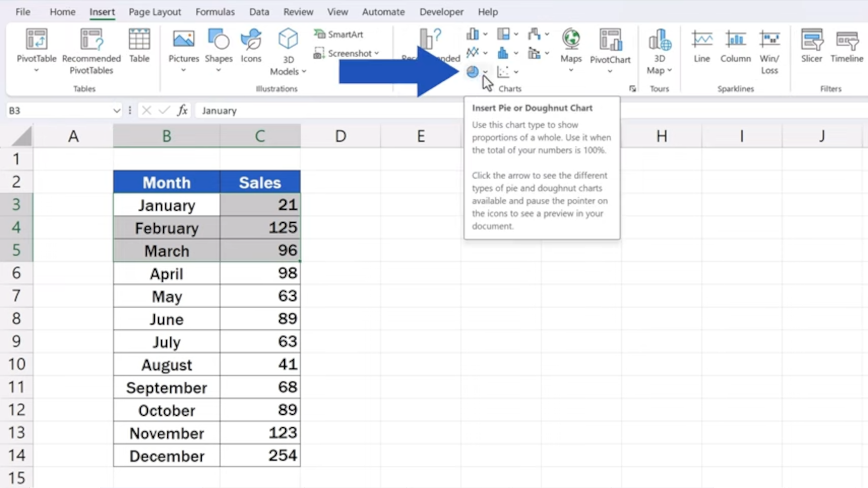Click the Name Box showing B3
The image size is (868, 488).
click(x=59, y=110)
